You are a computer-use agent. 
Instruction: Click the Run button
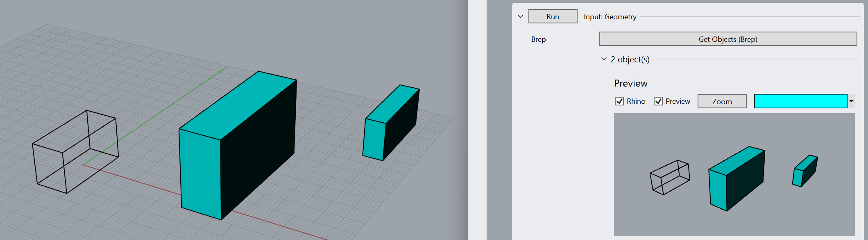pos(553,16)
